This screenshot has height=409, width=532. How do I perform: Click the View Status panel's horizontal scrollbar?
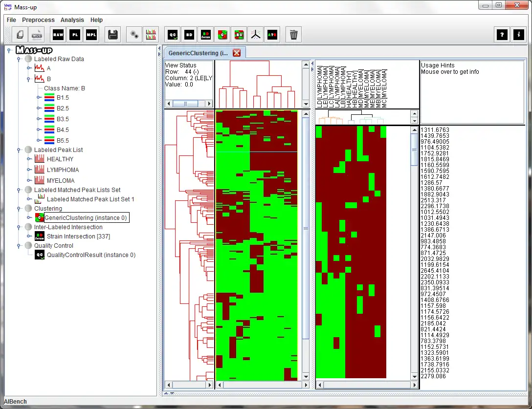click(189, 104)
